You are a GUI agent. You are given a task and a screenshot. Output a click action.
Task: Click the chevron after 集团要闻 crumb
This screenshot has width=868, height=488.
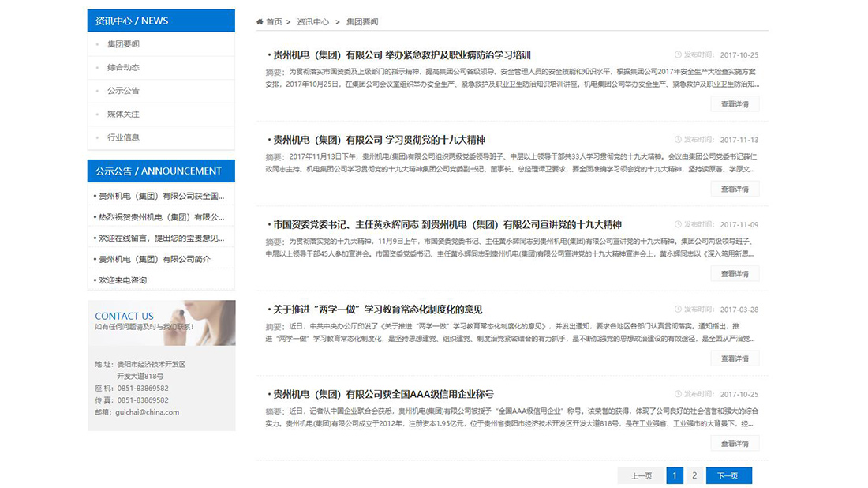[382, 22]
